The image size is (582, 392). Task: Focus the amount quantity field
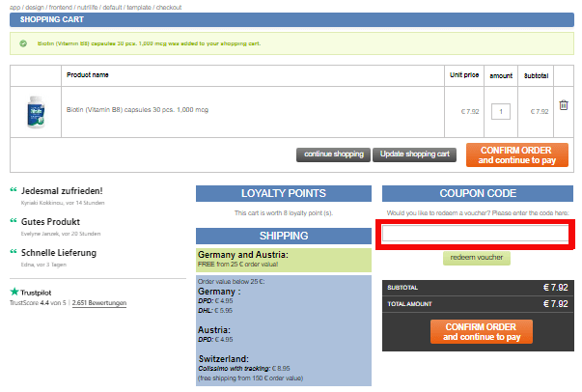click(500, 111)
